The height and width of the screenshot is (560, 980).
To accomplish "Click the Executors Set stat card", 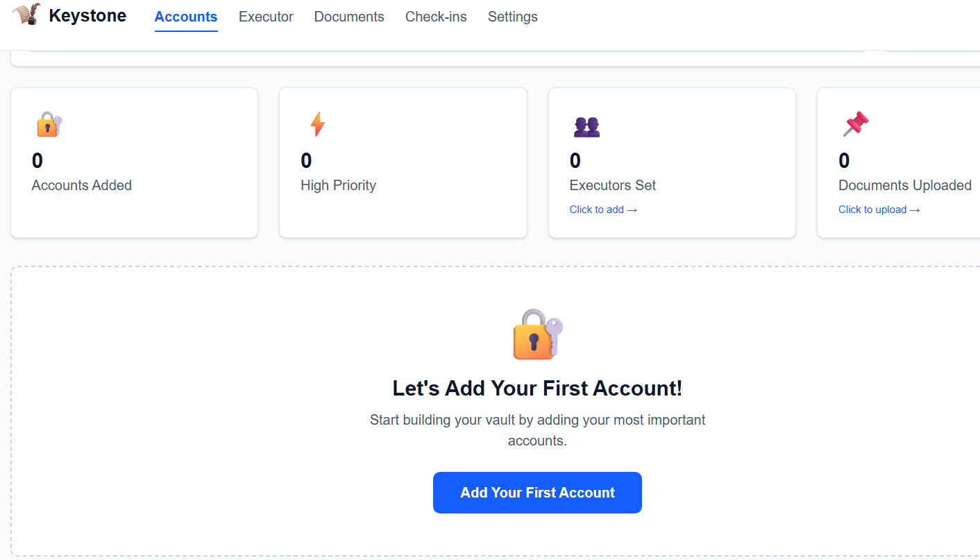I will point(671,162).
